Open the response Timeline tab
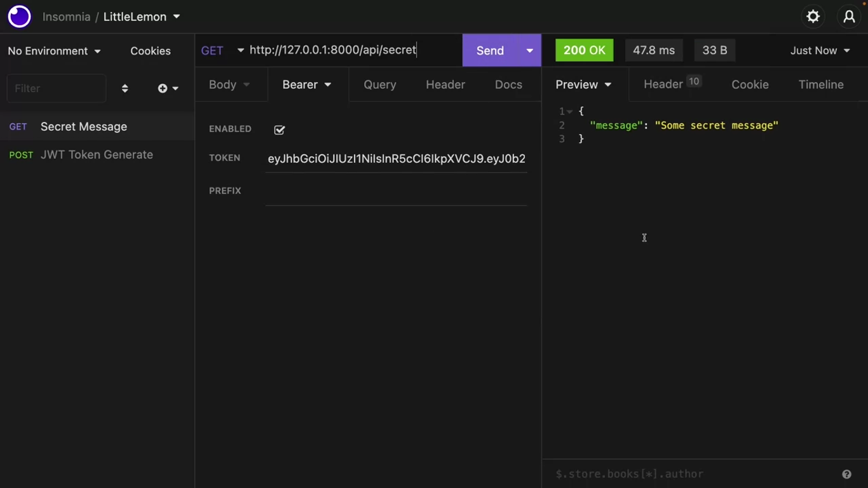The image size is (868, 488). [x=820, y=85]
